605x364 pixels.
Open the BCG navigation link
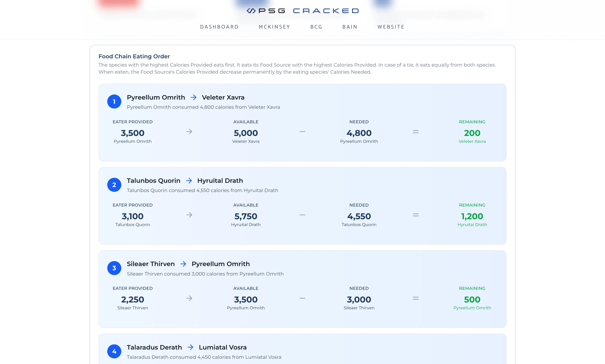coord(316,27)
